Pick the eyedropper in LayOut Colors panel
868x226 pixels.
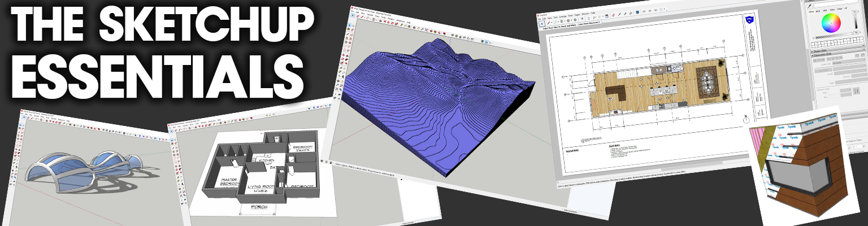(x=809, y=6)
